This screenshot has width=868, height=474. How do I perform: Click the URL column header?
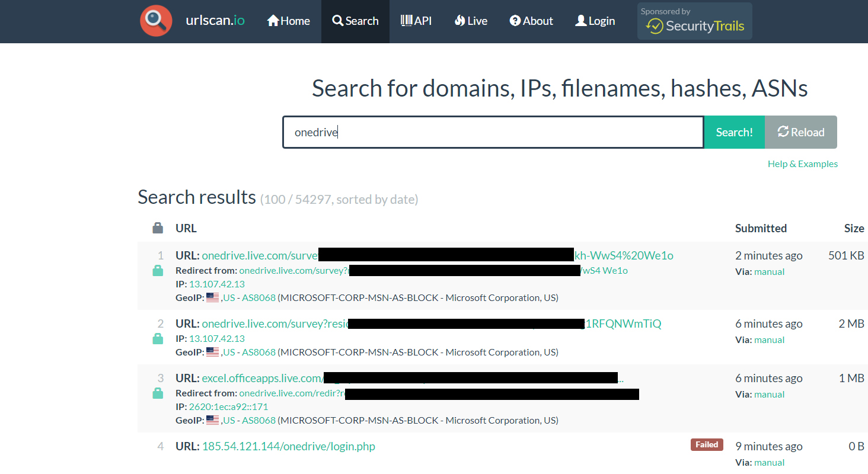[186, 228]
